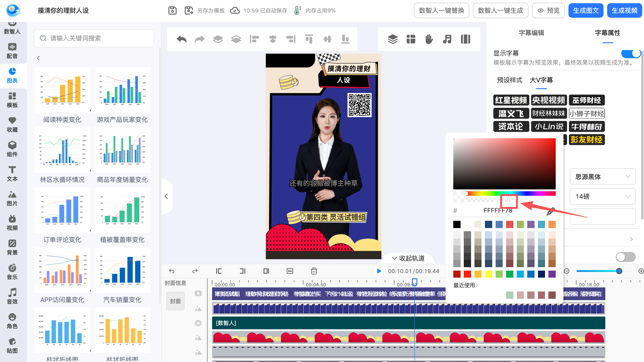Click the save disk icon in header

(172, 10)
